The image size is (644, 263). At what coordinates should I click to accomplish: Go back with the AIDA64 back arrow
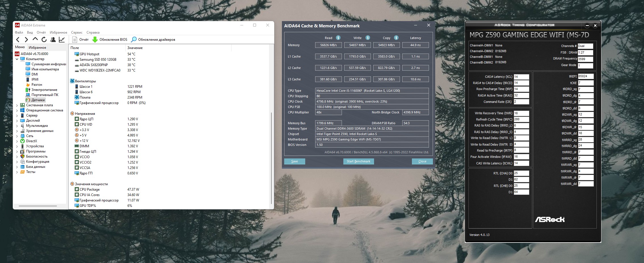tap(18, 40)
